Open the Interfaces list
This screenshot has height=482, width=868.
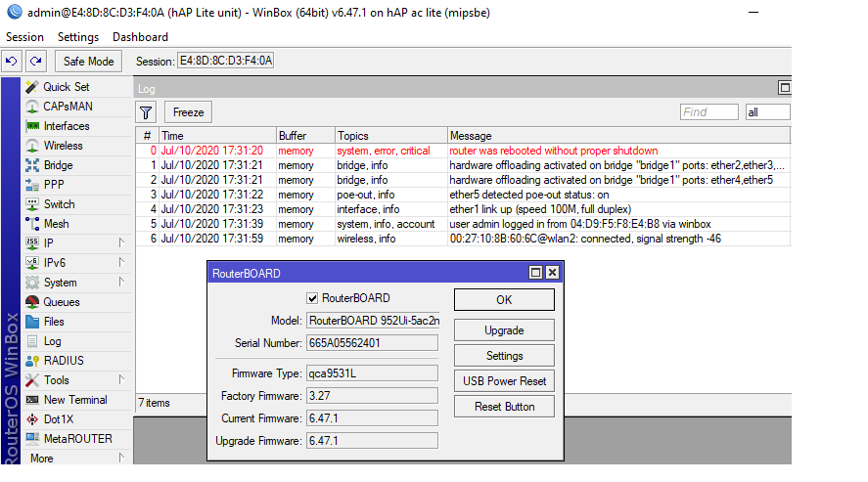[x=67, y=126]
